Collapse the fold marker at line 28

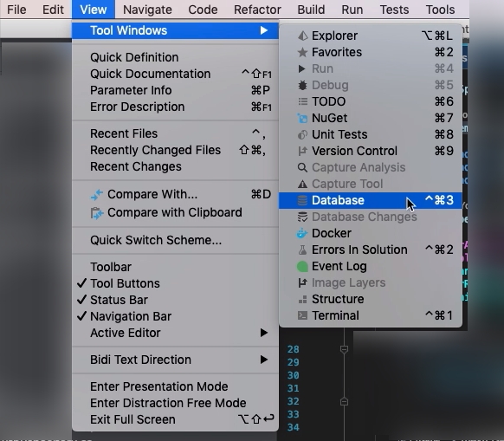pos(344,349)
